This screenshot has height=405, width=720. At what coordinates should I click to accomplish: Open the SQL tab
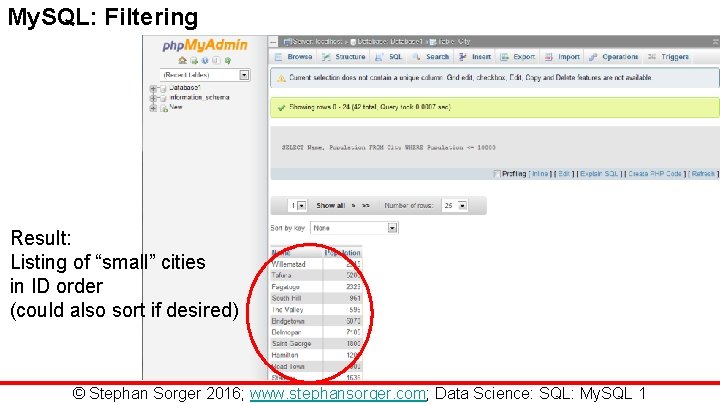click(x=389, y=56)
